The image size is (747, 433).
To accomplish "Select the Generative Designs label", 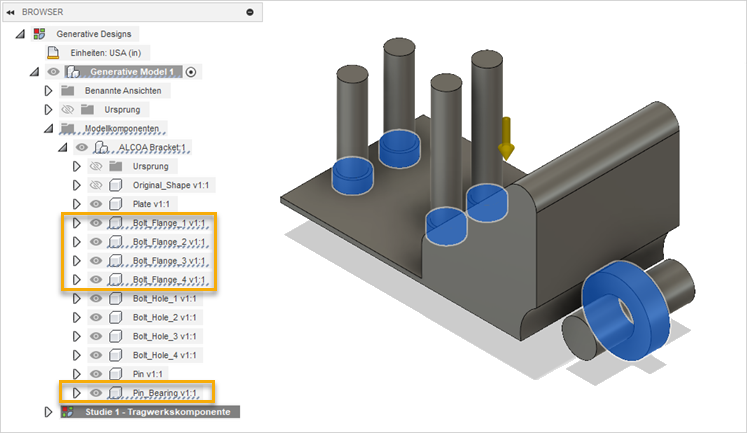I will tap(94, 34).
